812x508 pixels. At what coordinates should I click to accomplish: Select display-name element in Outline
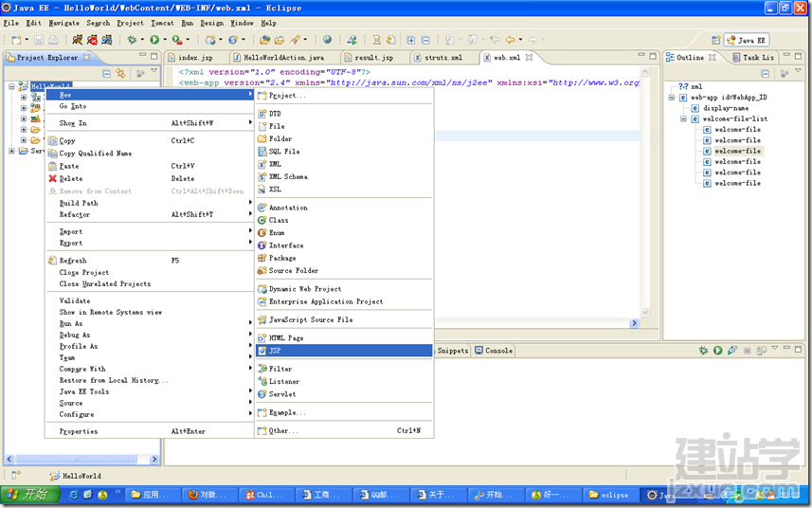(x=726, y=108)
